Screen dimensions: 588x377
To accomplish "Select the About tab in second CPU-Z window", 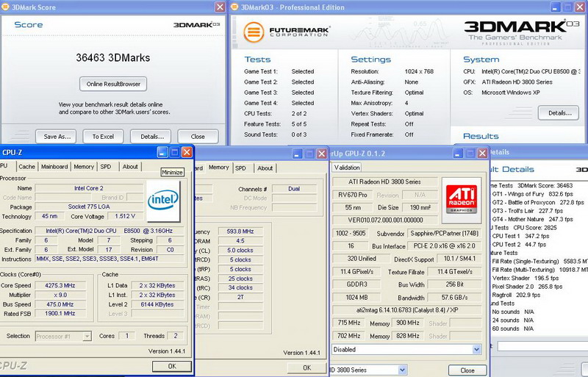I will 265,168.
